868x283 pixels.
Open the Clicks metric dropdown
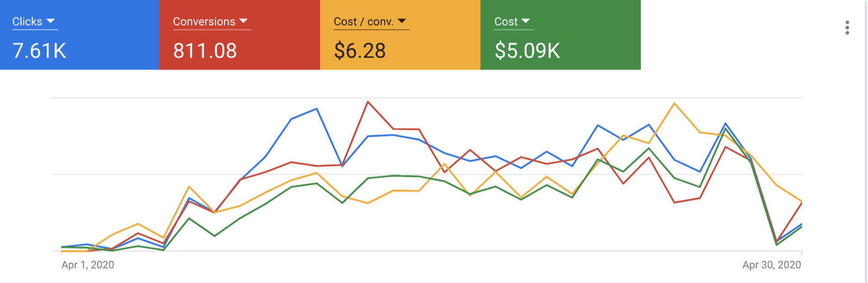coord(34,22)
